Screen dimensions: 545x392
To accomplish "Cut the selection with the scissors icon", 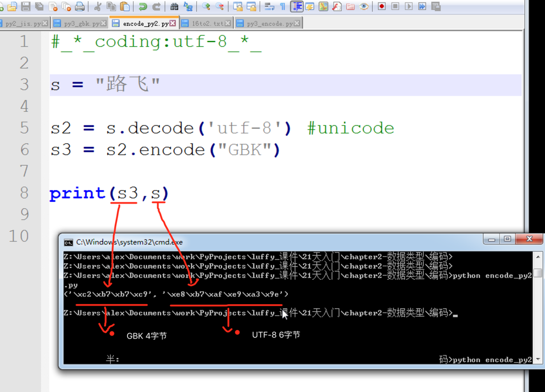I will pyautogui.click(x=98, y=6).
